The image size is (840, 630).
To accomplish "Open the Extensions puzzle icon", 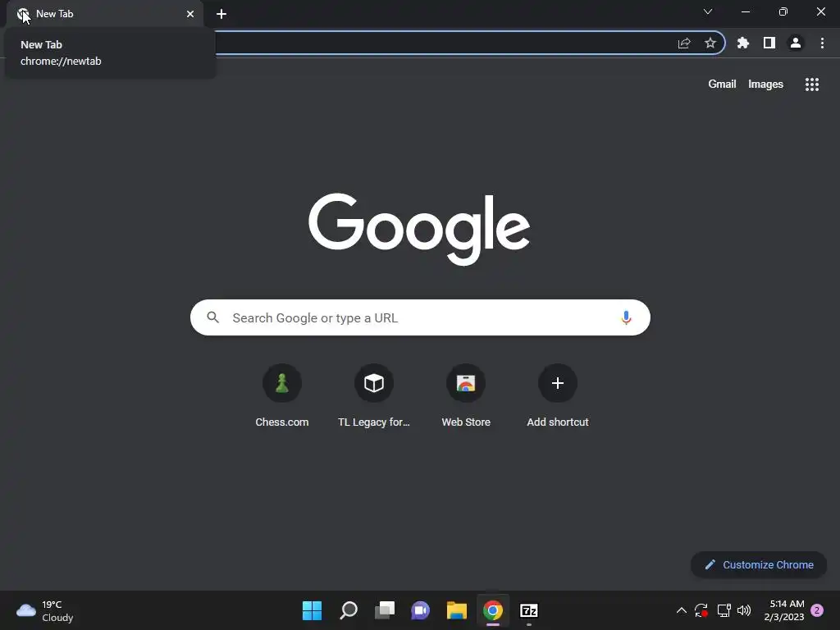I will [742, 43].
